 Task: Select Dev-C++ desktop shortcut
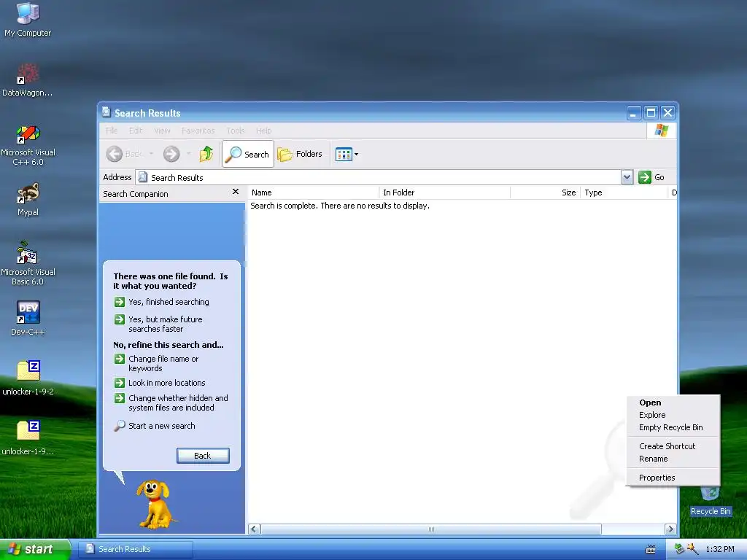[x=28, y=318]
